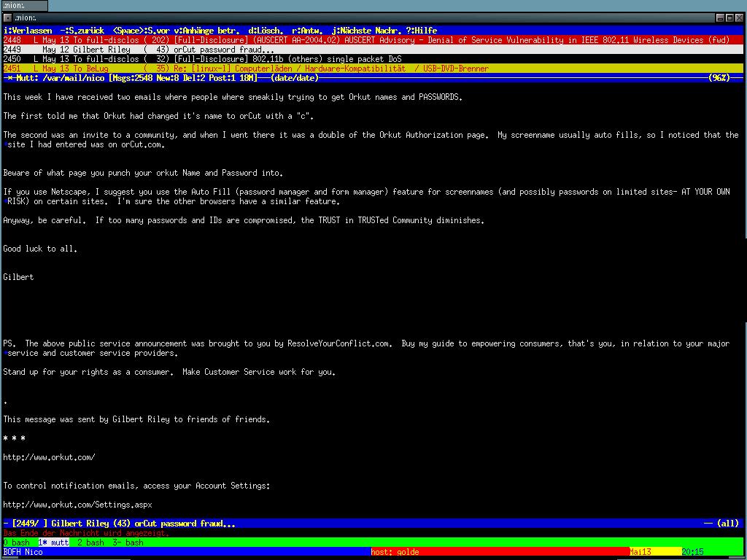Close the .mion. terminal window
This screenshot has height=560, width=747.
[739, 18]
